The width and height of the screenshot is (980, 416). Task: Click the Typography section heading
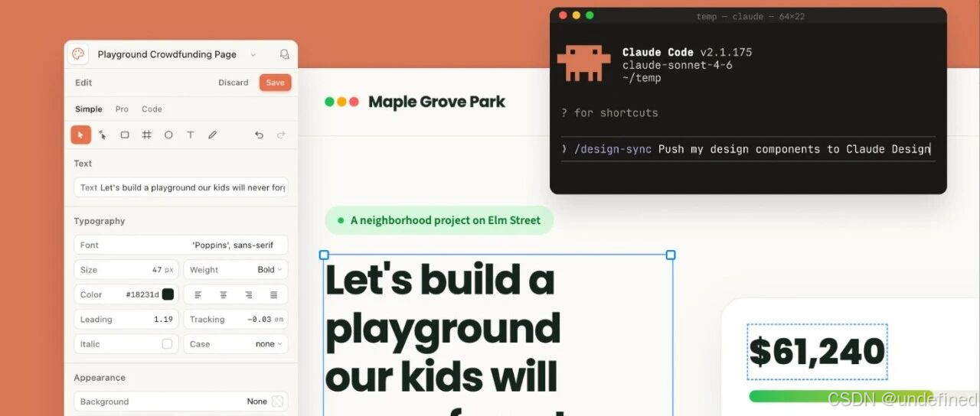[x=100, y=221]
